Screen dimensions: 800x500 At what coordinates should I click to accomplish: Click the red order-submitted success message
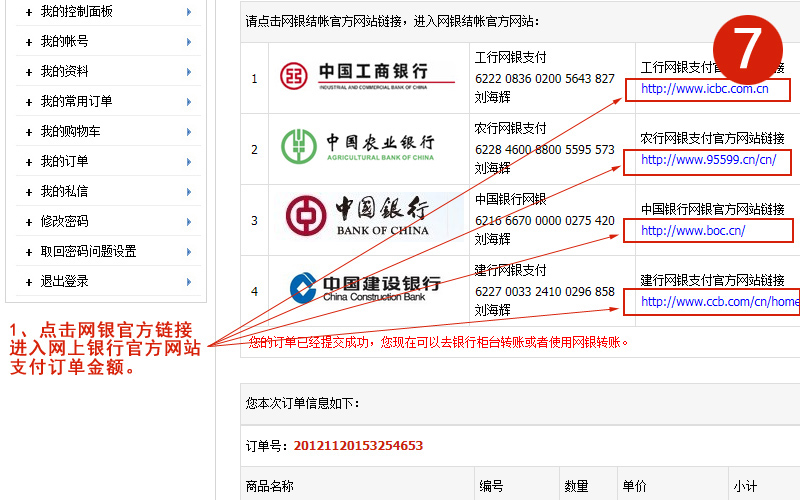[x=438, y=342]
